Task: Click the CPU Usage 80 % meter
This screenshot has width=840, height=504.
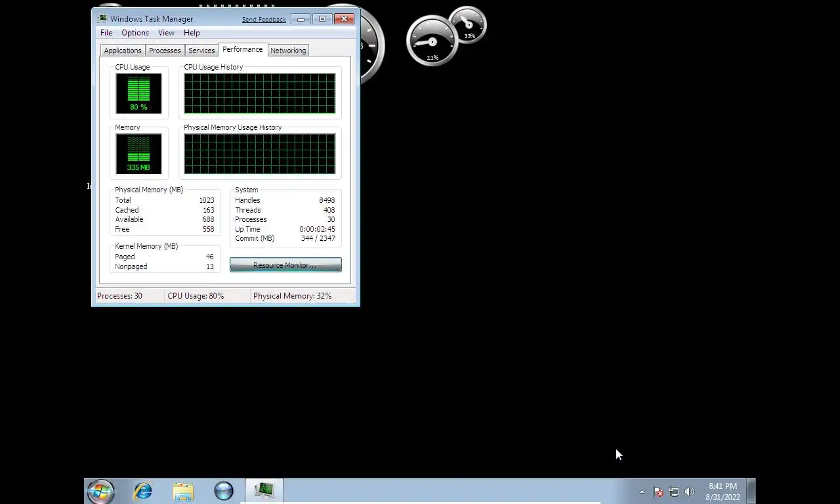Action: [138, 94]
